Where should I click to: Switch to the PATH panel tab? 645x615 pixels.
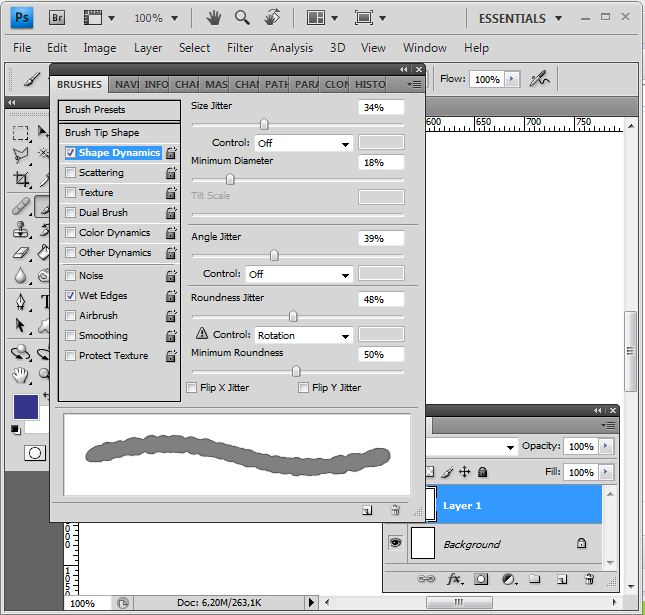point(276,85)
